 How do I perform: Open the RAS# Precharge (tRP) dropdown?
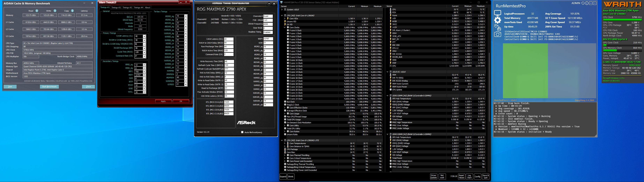click(144, 48)
